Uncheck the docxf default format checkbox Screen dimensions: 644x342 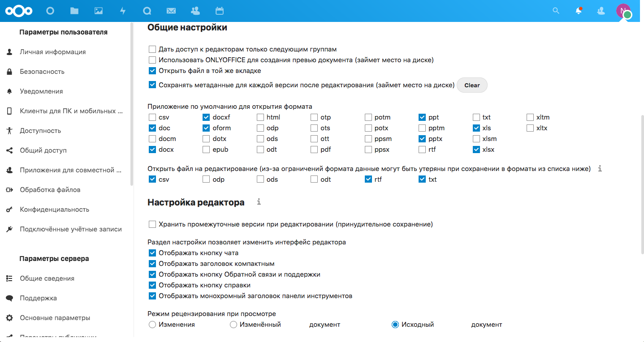pyautogui.click(x=206, y=117)
